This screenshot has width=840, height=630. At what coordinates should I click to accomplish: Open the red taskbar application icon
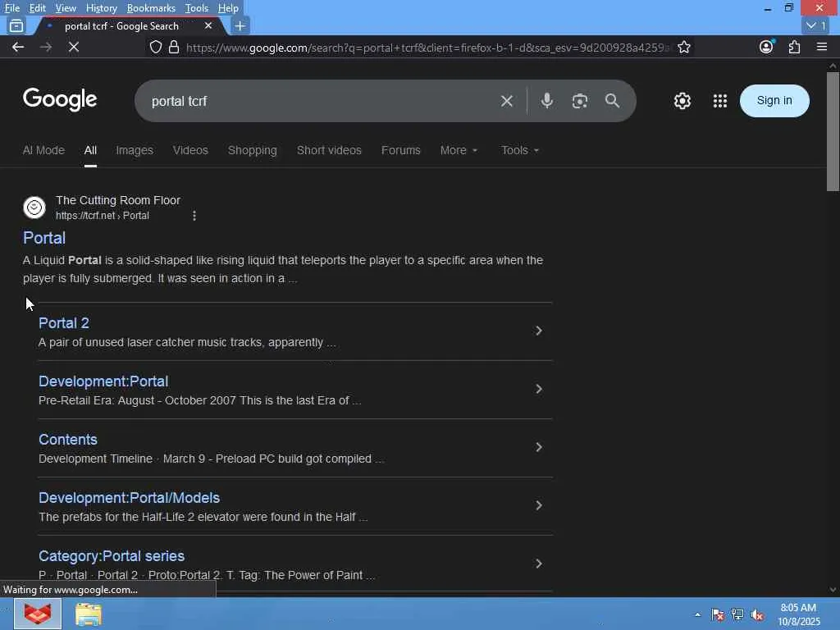coord(38,614)
